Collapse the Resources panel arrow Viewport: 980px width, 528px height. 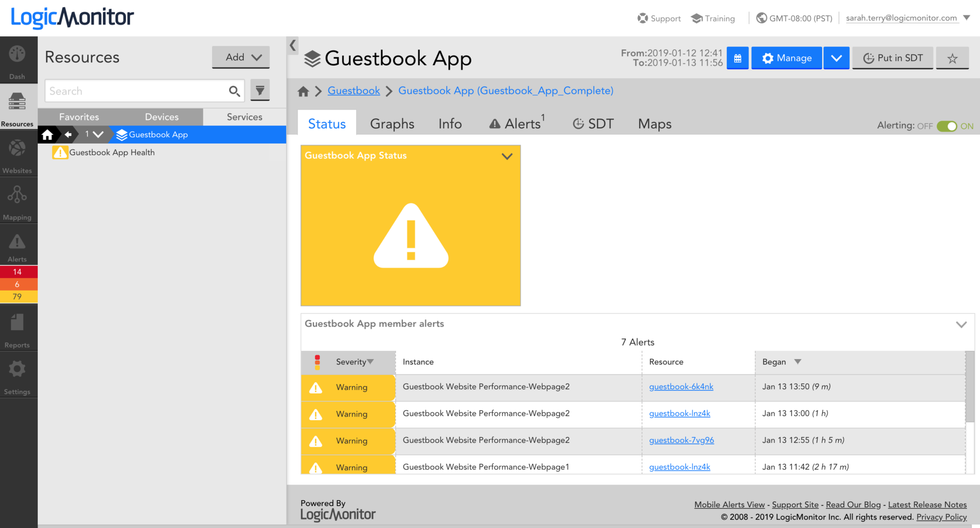[293, 45]
